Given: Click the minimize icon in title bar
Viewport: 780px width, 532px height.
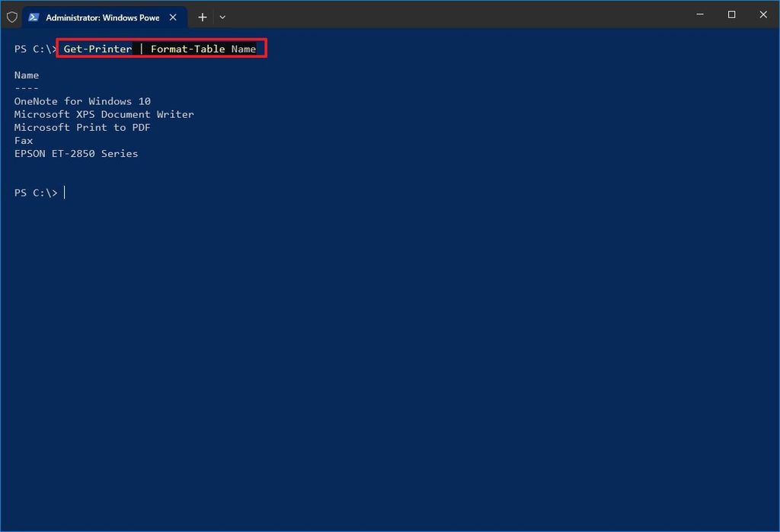Looking at the screenshot, I should pos(699,14).
